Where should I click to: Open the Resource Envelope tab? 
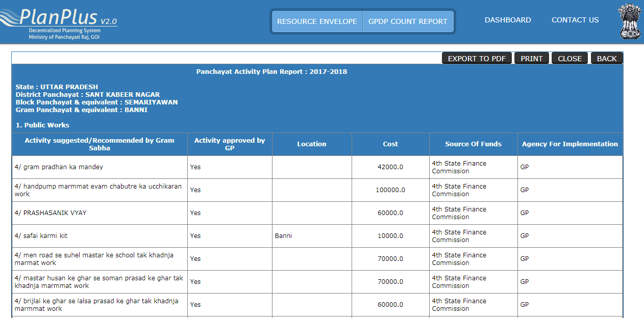[317, 21]
